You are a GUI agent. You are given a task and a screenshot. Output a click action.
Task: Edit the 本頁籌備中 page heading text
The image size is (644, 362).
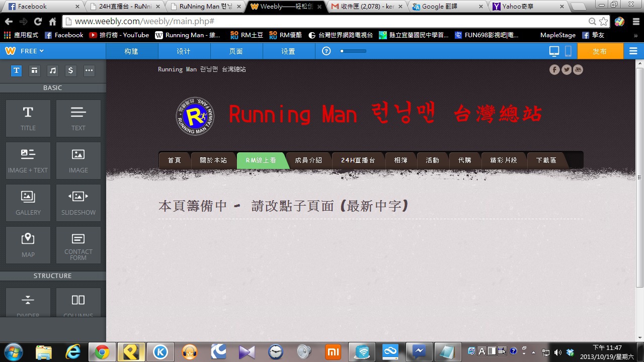click(284, 206)
